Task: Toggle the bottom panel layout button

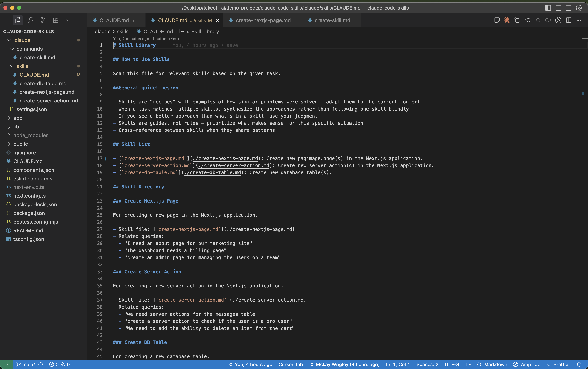Action: click(558, 8)
